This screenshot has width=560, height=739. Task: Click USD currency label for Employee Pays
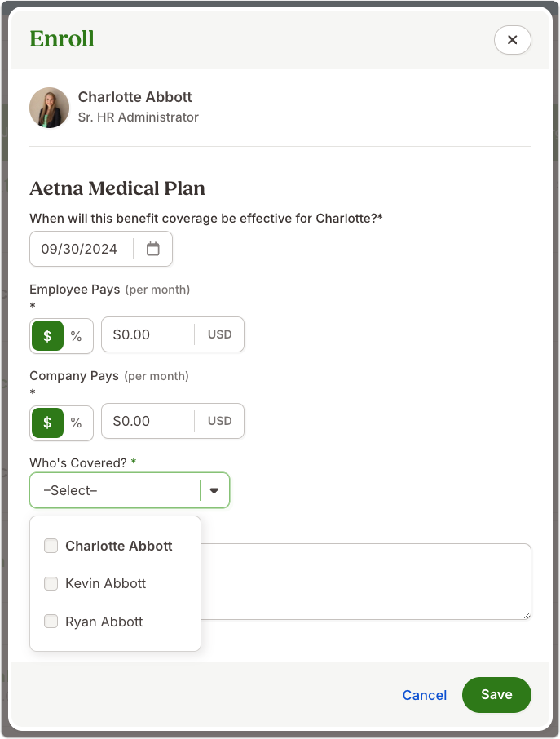[219, 334]
